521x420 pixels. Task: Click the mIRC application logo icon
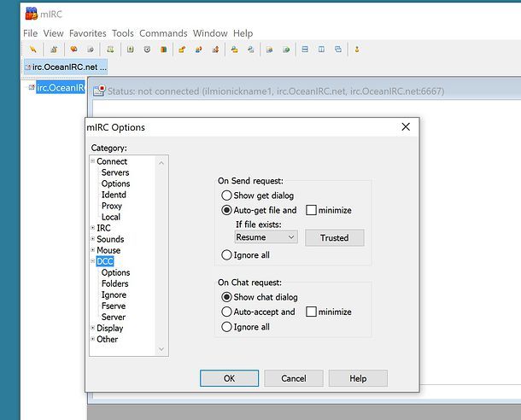tap(32, 14)
